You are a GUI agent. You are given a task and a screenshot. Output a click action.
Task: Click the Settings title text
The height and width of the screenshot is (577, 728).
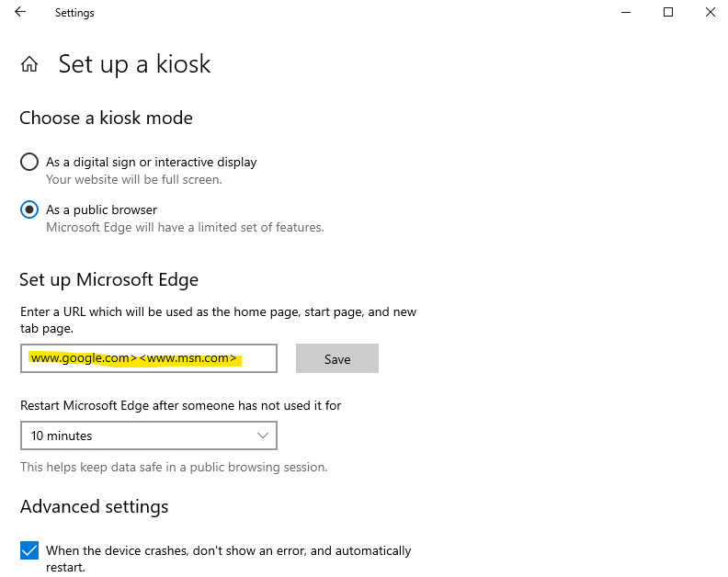(x=74, y=13)
